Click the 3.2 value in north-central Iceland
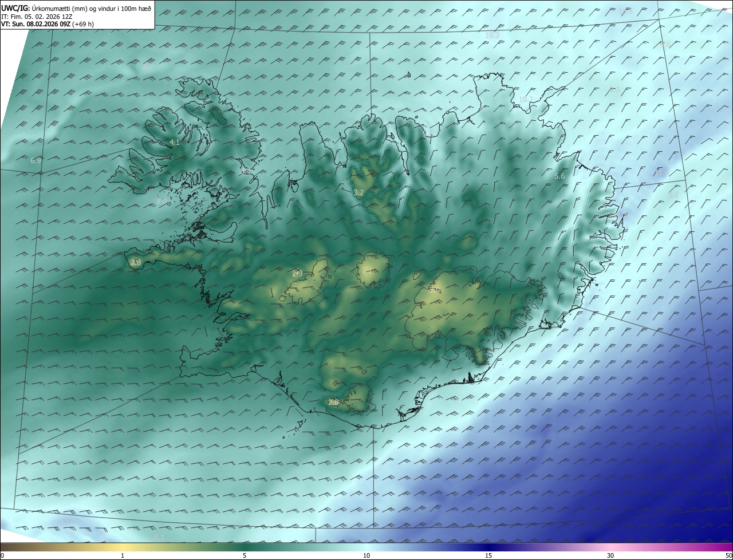Viewport: 733px width, 560px height. pyautogui.click(x=359, y=193)
